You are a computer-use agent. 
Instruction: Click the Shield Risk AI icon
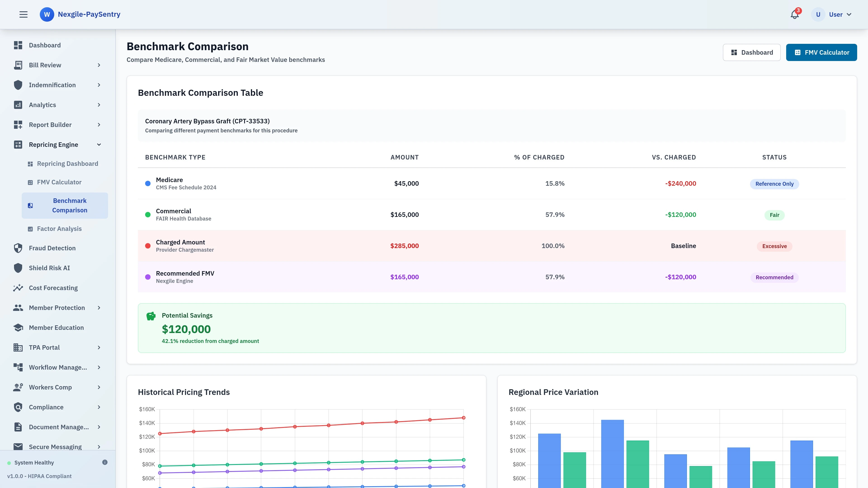[18, 268]
